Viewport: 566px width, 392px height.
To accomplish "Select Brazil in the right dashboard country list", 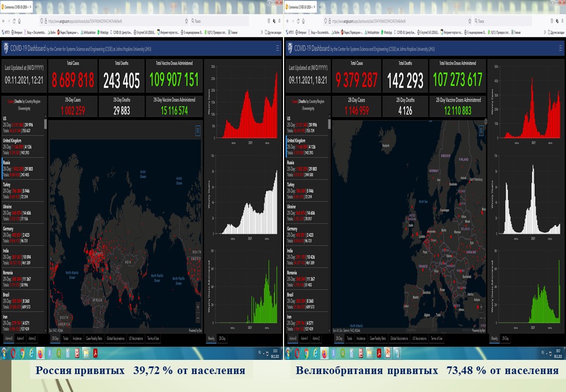I will 307,301.
